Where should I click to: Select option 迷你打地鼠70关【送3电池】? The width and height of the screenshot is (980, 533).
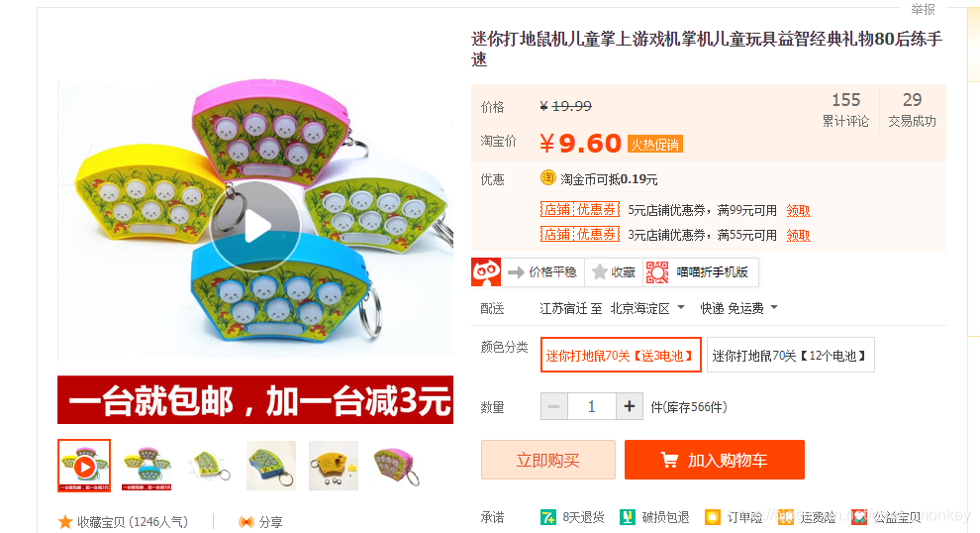tap(621, 355)
